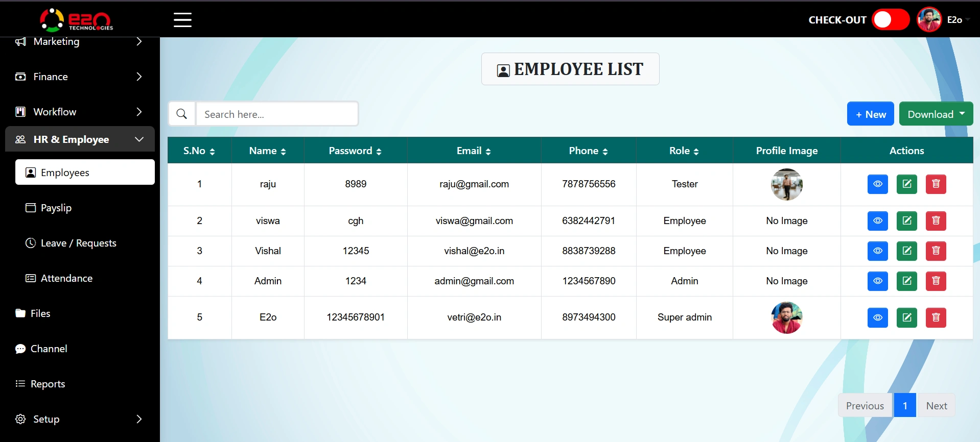Delete the E2o super admin row
980x442 pixels.
[x=936, y=317]
